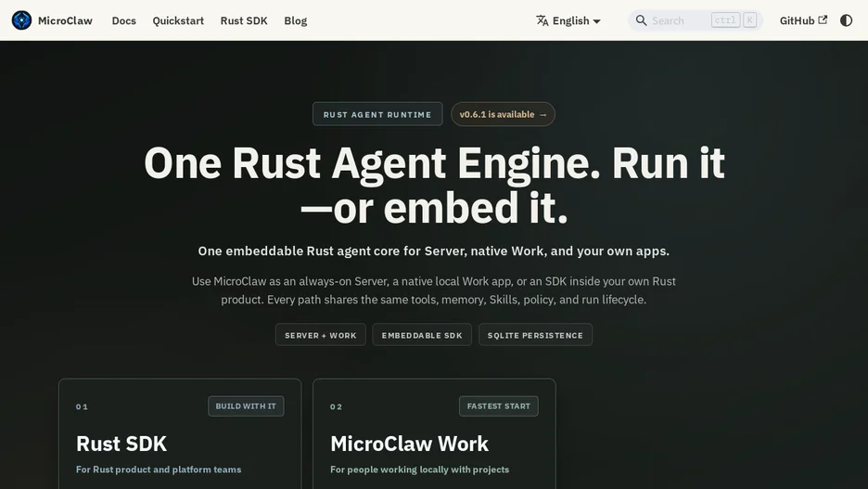Open the Quickstart nav item
This screenshot has width=868, height=489.
pyautogui.click(x=178, y=20)
